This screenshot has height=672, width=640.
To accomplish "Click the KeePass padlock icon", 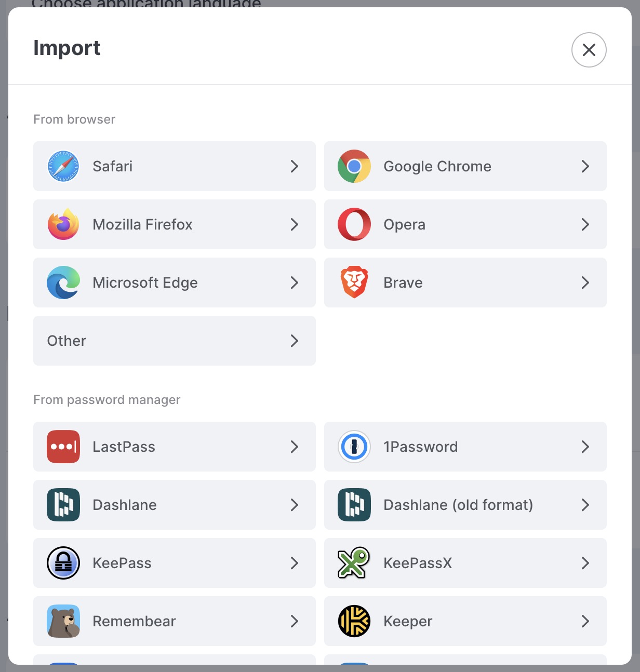I will [63, 563].
